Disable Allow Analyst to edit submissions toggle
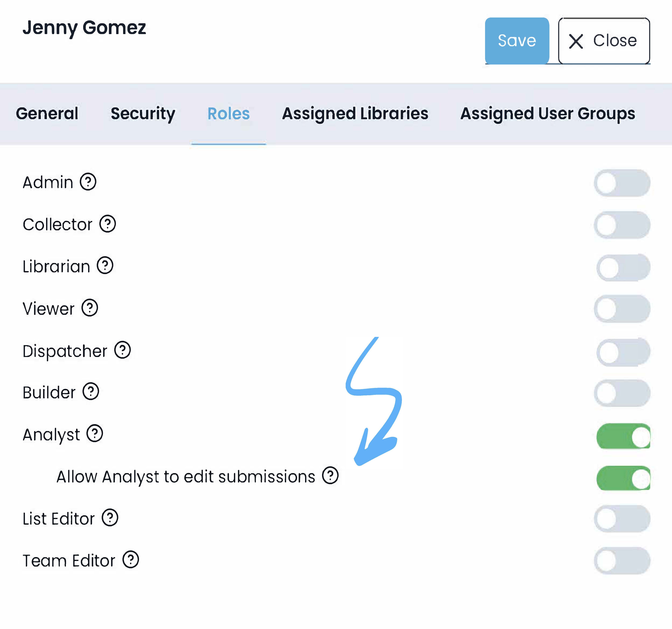This screenshot has height=629, width=672. click(623, 478)
